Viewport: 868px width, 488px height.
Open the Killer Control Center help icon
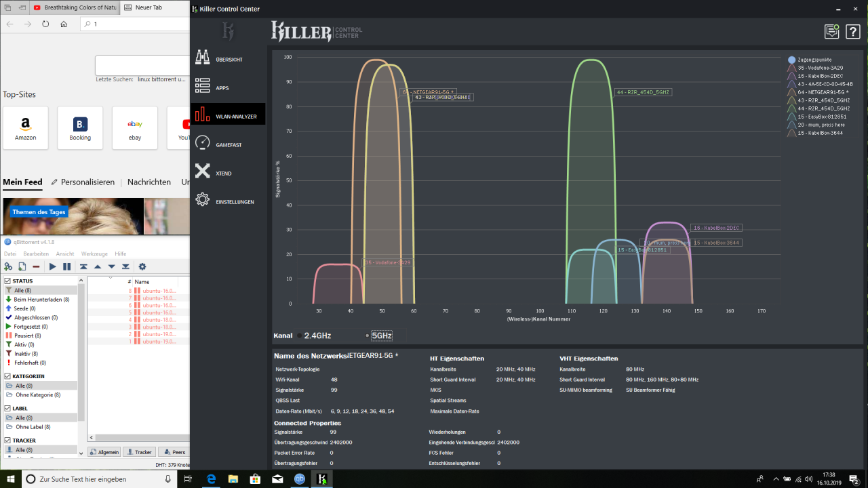(853, 31)
